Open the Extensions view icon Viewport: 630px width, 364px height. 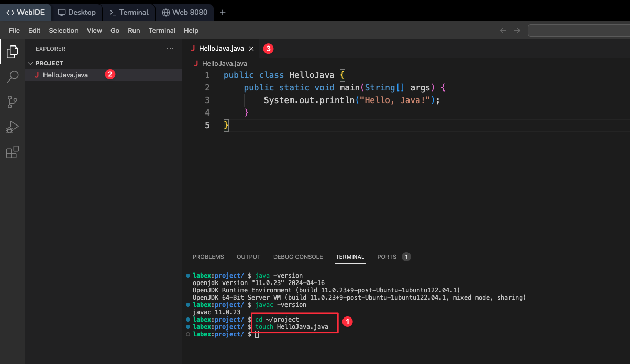pyautogui.click(x=13, y=152)
